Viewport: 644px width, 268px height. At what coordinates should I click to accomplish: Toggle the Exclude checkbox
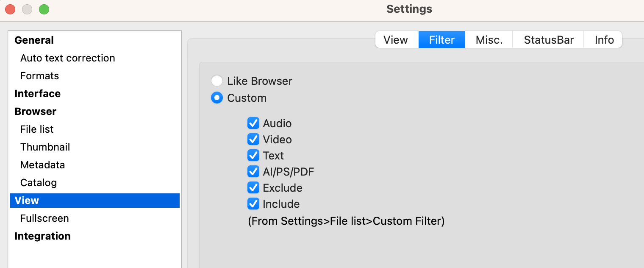(x=253, y=188)
